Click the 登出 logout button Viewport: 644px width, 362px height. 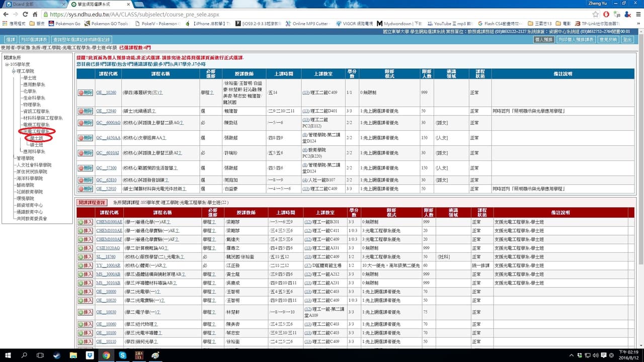627,39
